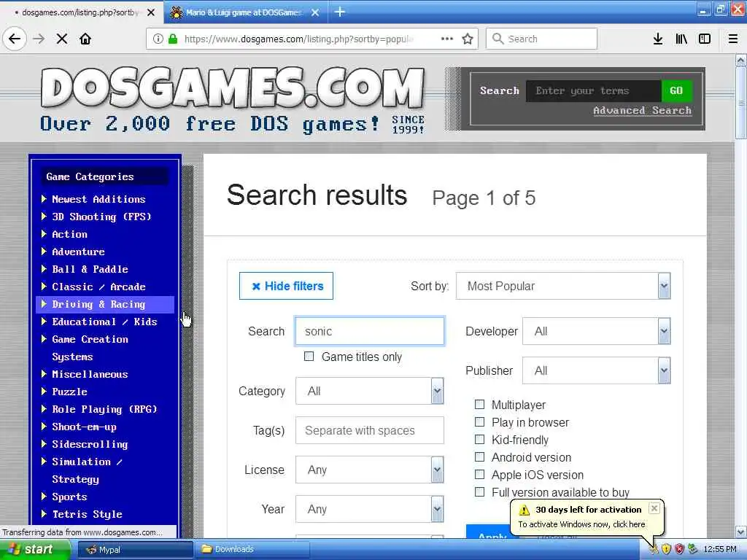The image size is (747, 560).
Task: Open a new browser tab
Action: pos(340,12)
